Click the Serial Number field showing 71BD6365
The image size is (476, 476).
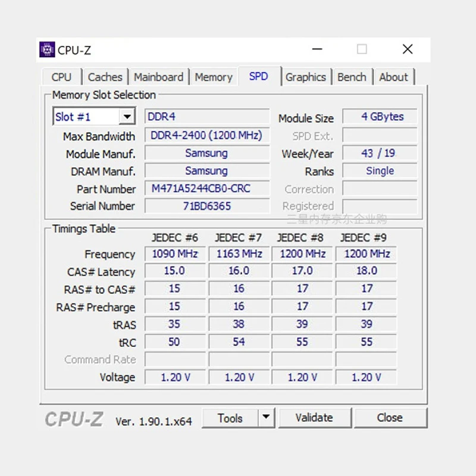(206, 206)
